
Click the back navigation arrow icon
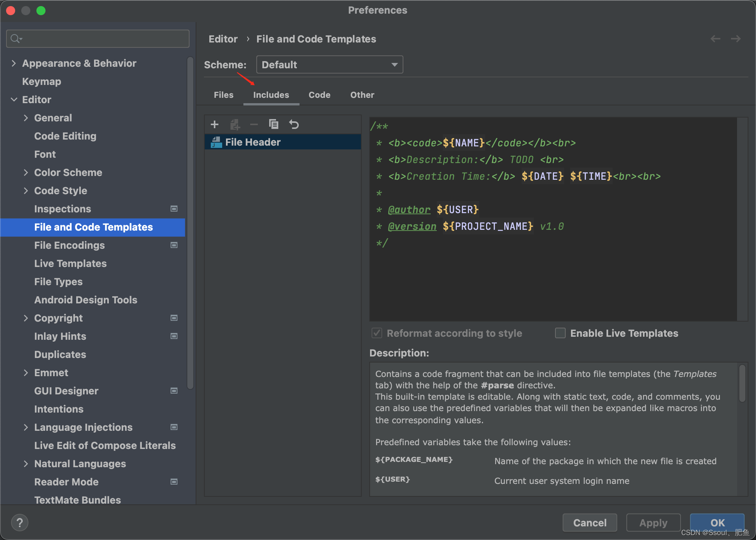(715, 39)
